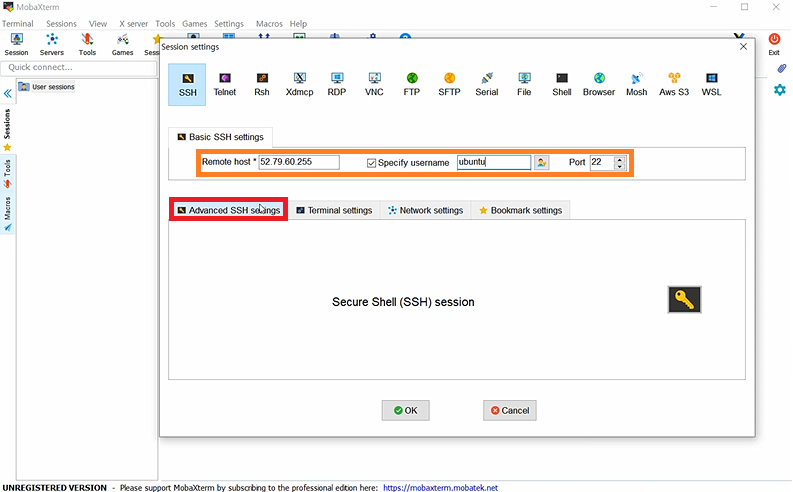
Task: Open the View menu
Action: 98,24
